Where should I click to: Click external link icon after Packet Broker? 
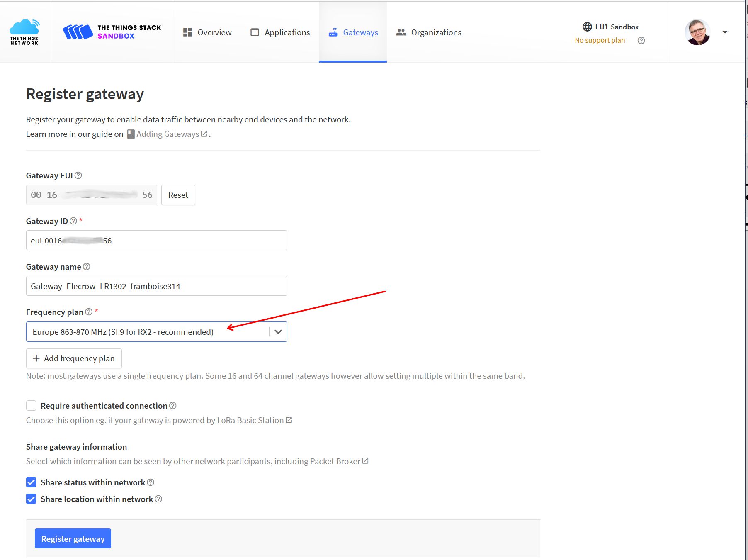(365, 461)
